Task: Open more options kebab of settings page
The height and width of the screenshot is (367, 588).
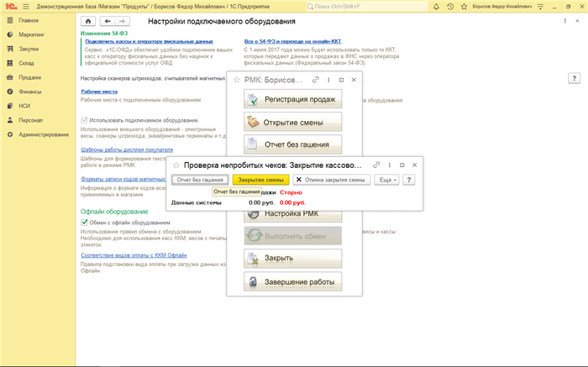Action: 564,21
